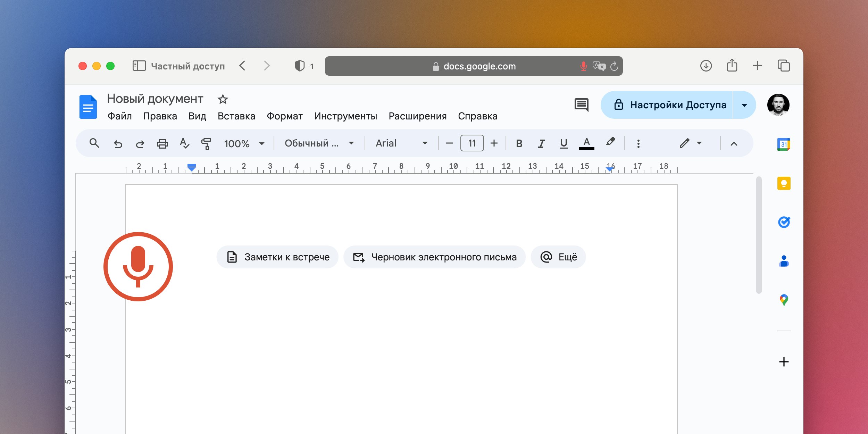
Task: Open the Вставка menu
Action: [x=236, y=116]
